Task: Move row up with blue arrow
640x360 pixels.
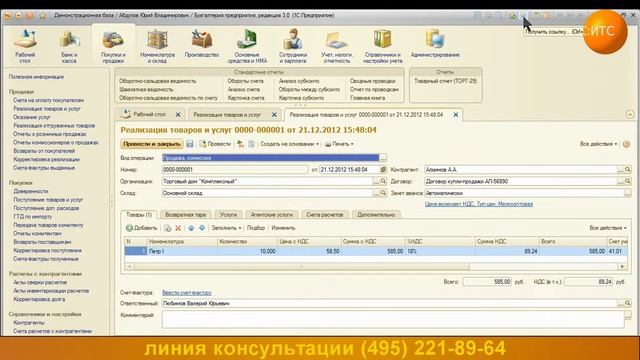Action: coord(191,228)
